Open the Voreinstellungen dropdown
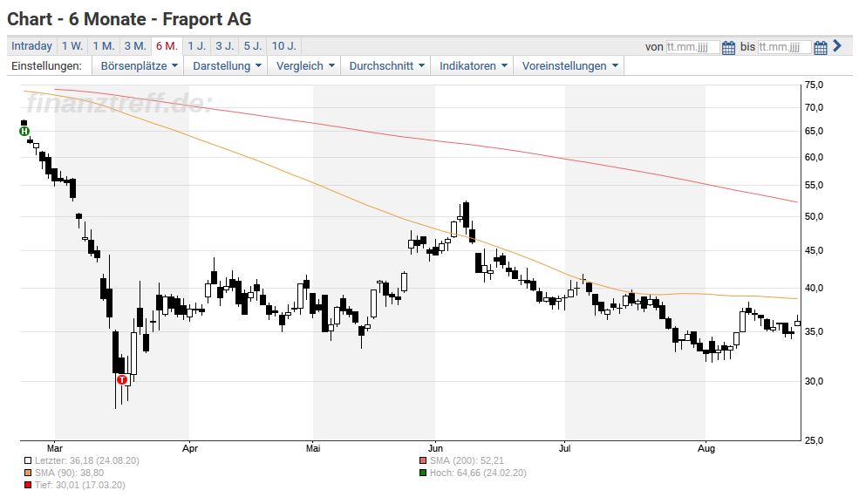This screenshot has width=859, height=504. pyautogui.click(x=569, y=65)
